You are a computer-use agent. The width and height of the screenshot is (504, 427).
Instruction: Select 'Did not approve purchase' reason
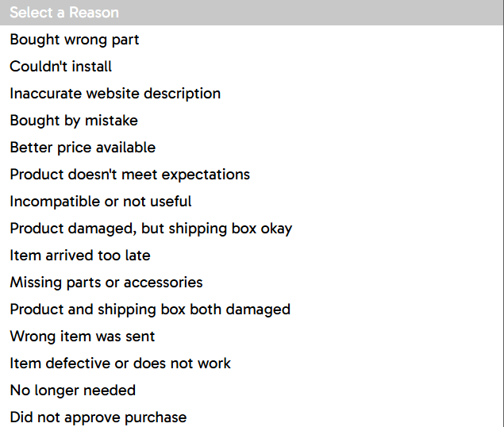pyautogui.click(x=252, y=417)
